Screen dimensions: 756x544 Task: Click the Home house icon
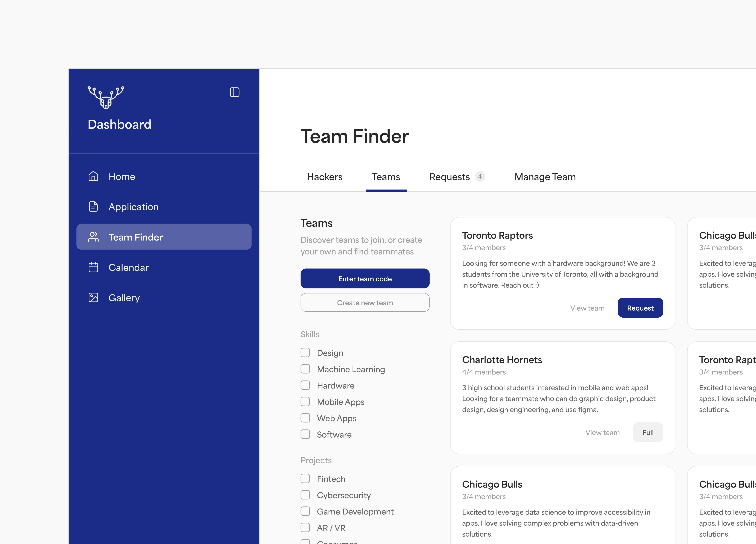(93, 176)
